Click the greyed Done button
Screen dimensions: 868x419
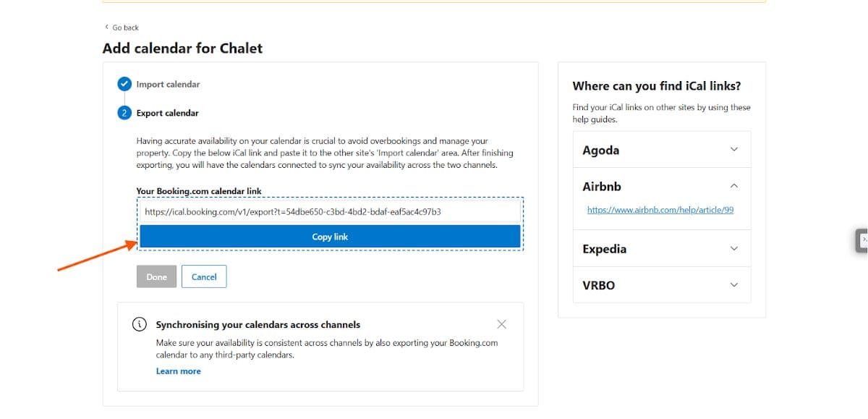156,276
